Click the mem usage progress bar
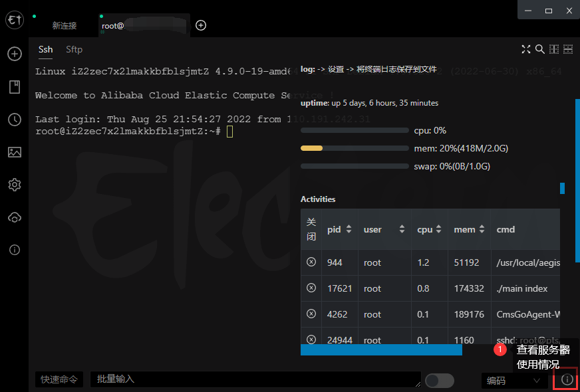Viewport: 580px width, 392px height. [x=355, y=149]
